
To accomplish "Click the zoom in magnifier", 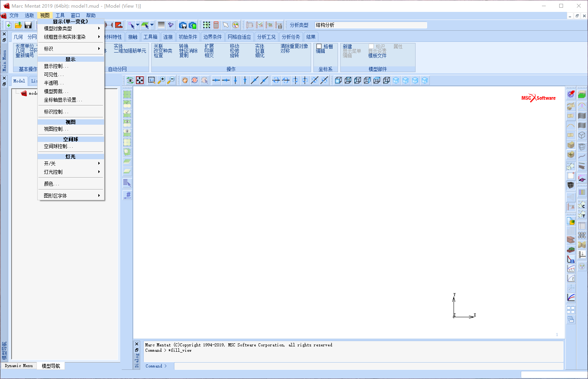I will 161,80.
